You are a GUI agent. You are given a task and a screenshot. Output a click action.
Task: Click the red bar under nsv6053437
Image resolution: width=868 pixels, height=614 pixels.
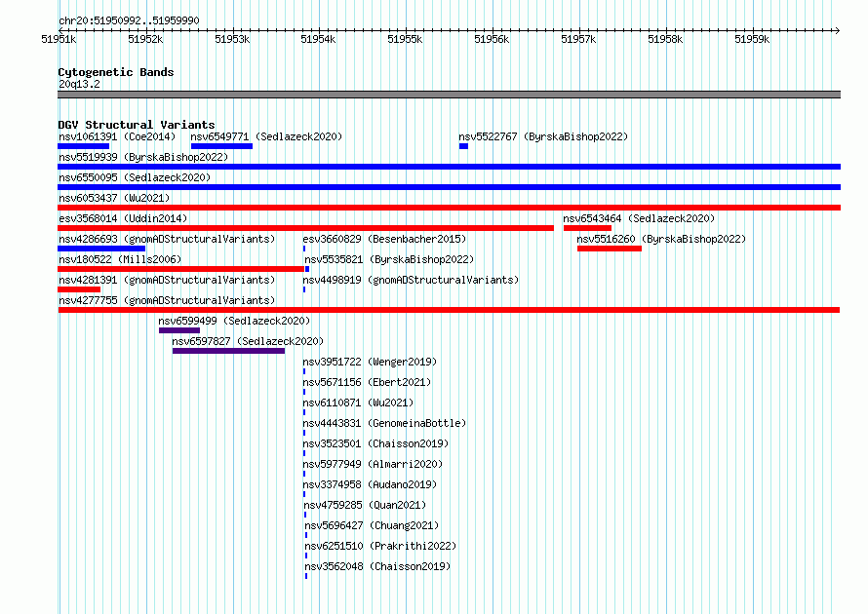pyautogui.click(x=449, y=208)
